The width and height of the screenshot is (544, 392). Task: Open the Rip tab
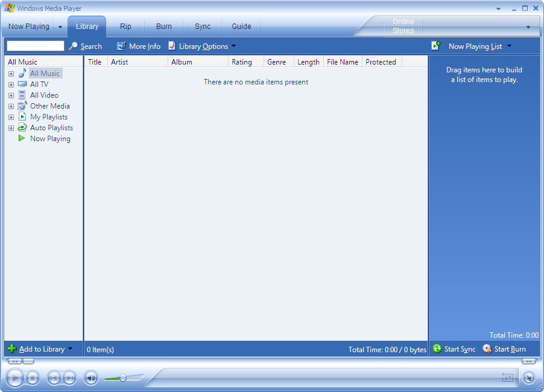[x=125, y=27]
